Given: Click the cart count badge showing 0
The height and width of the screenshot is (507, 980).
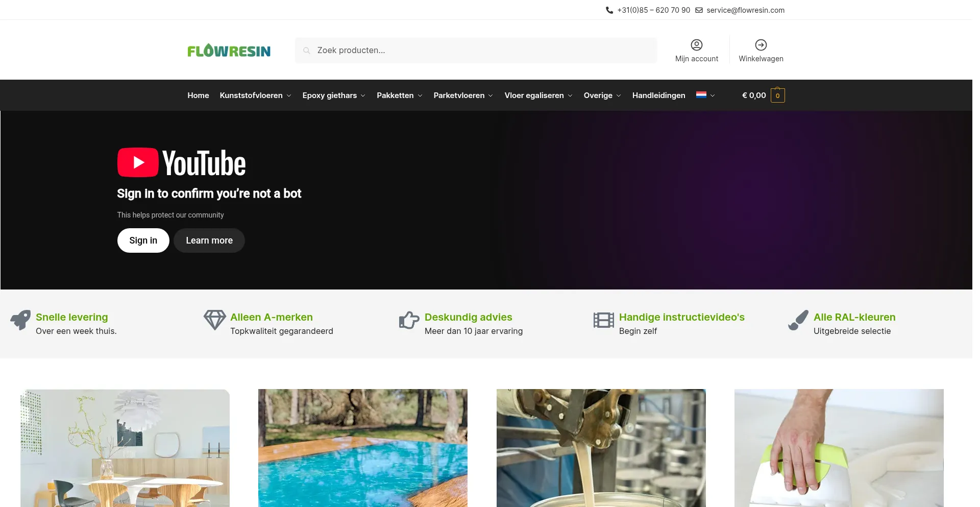Looking at the screenshot, I should 778,95.
